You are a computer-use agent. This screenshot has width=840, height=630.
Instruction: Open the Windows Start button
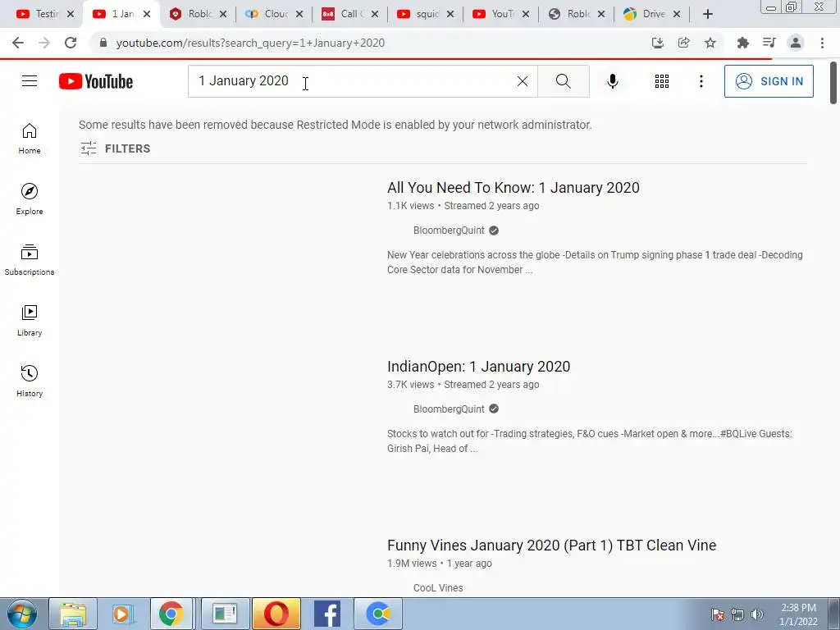point(21,614)
